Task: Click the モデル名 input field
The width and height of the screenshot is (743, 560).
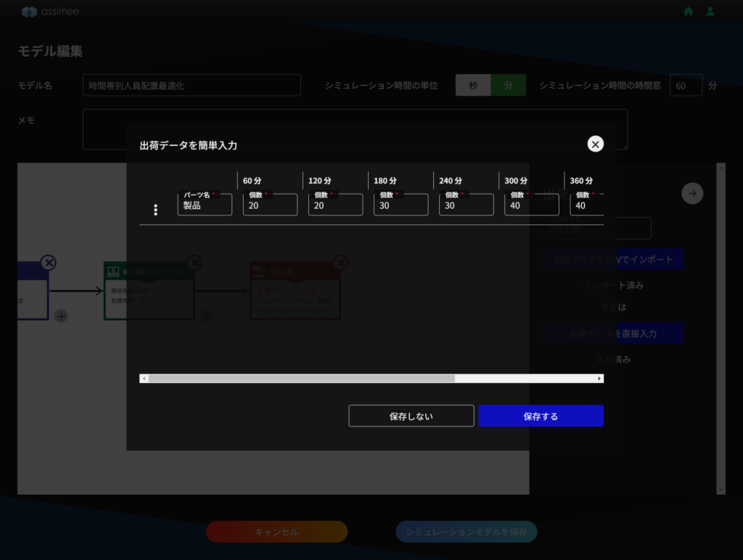Action: tap(192, 86)
